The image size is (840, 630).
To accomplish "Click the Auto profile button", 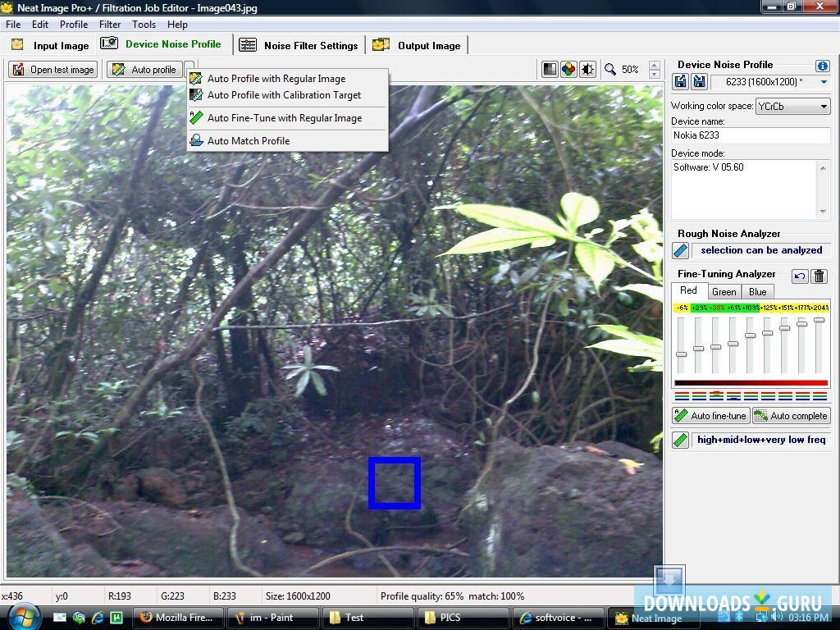I will [144, 70].
